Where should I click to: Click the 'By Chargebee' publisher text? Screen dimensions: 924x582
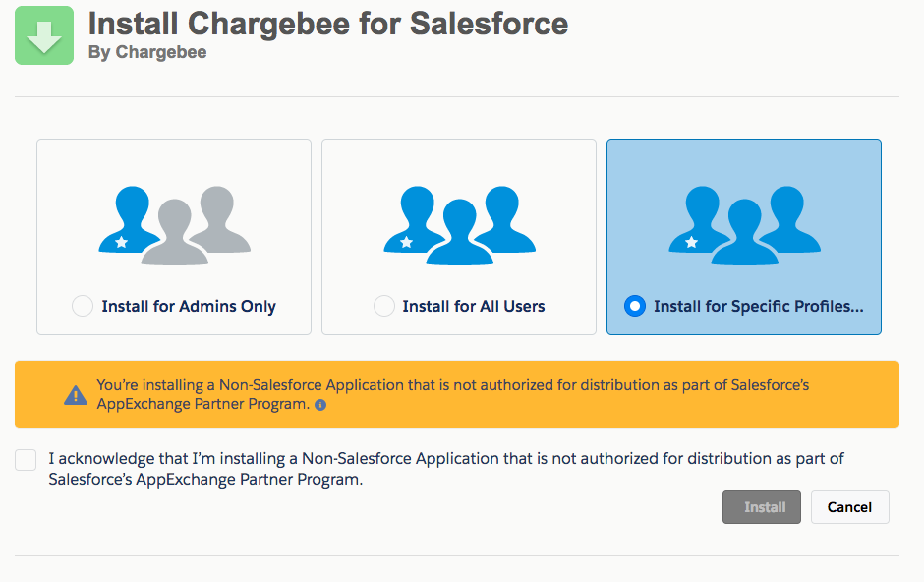[x=147, y=53]
